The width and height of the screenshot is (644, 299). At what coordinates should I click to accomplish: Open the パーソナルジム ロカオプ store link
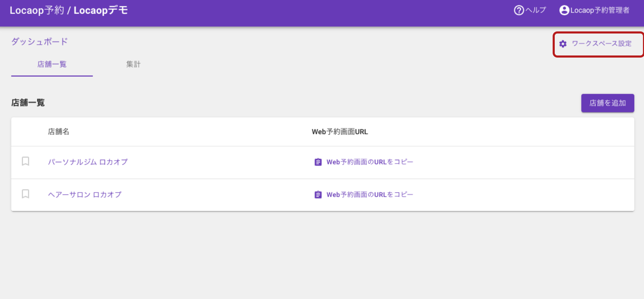[x=88, y=162]
